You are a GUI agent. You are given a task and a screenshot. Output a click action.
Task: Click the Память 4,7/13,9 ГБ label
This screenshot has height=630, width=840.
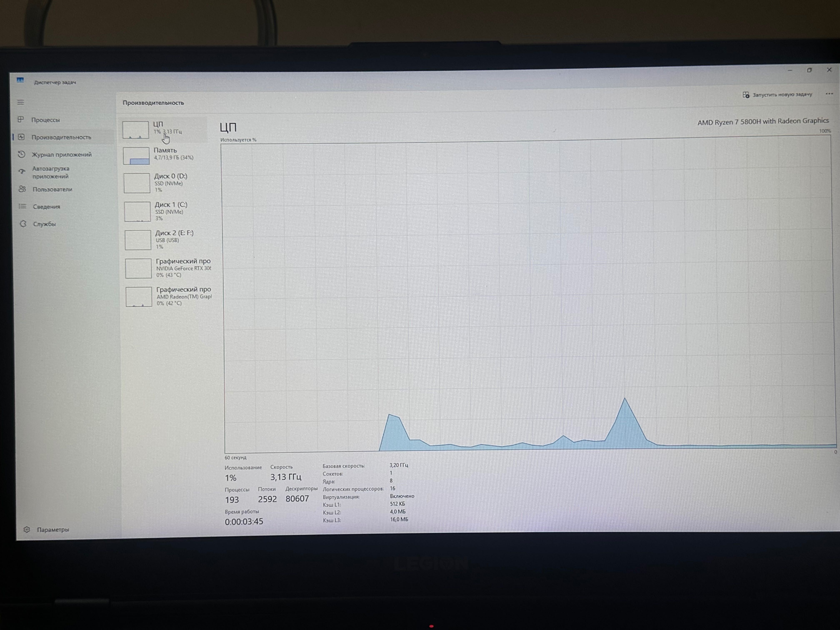[174, 154]
